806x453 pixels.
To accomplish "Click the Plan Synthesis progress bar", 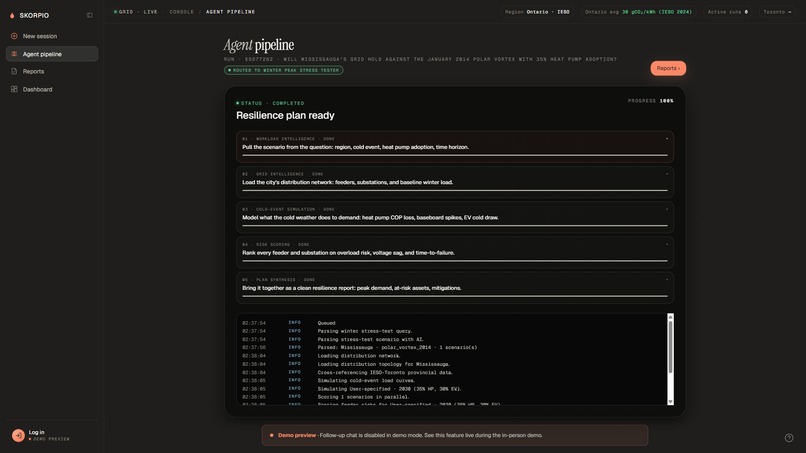I will (455, 296).
